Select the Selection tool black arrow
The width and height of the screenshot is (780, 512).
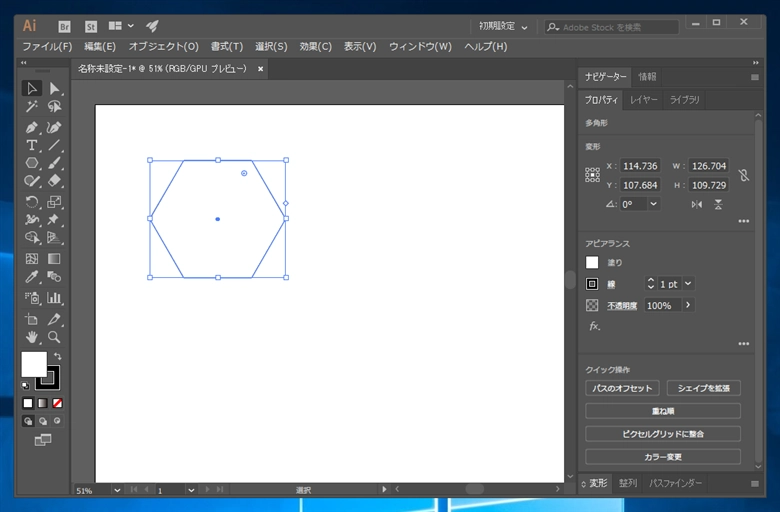[32, 89]
